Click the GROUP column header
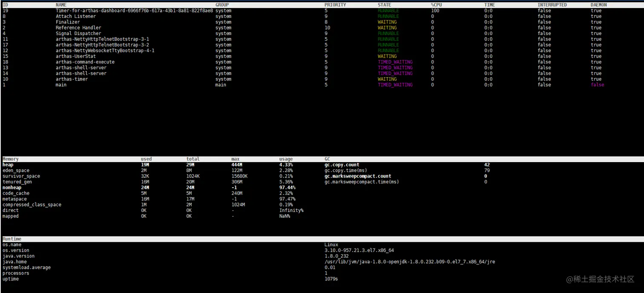 (x=222, y=5)
